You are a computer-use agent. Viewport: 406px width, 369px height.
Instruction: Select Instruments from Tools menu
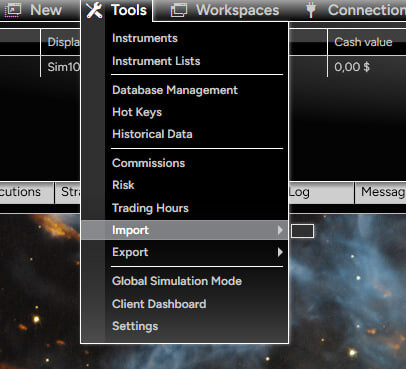(145, 38)
